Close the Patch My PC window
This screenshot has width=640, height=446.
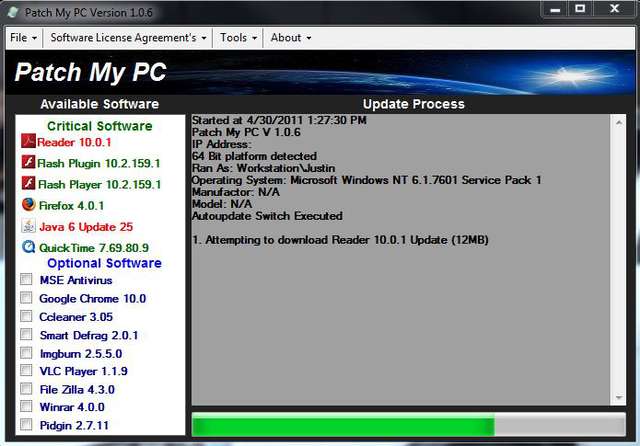tap(615, 9)
